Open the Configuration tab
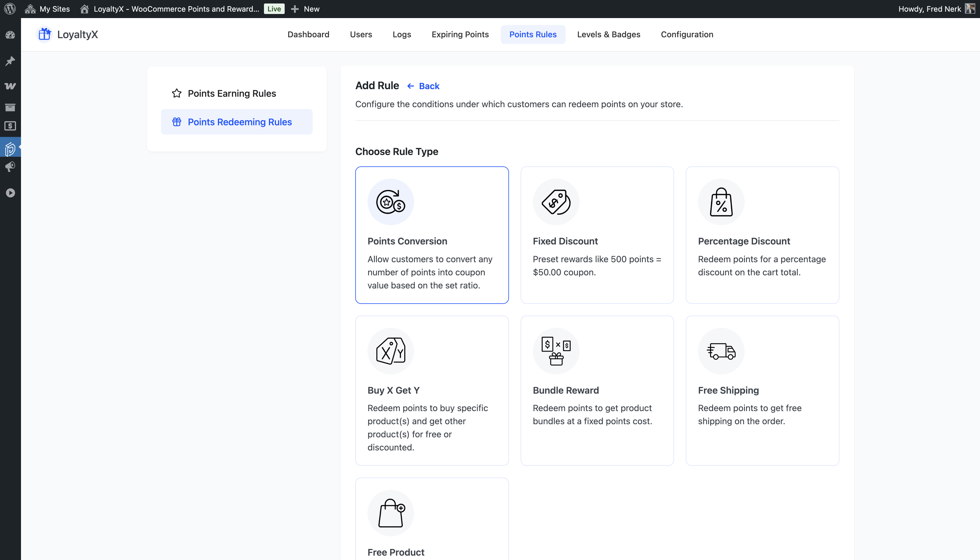 click(687, 34)
